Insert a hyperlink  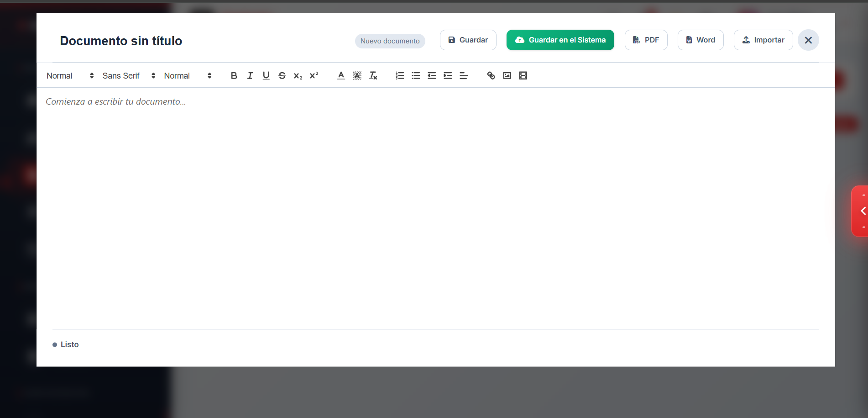coord(491,76)
